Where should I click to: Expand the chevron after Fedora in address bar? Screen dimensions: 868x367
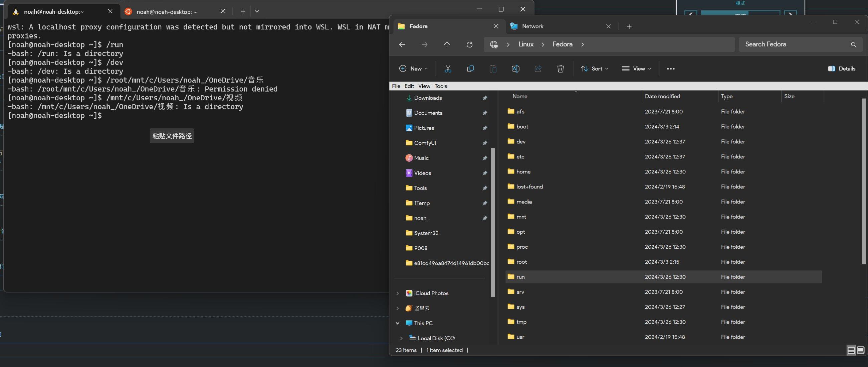(582, 44)
